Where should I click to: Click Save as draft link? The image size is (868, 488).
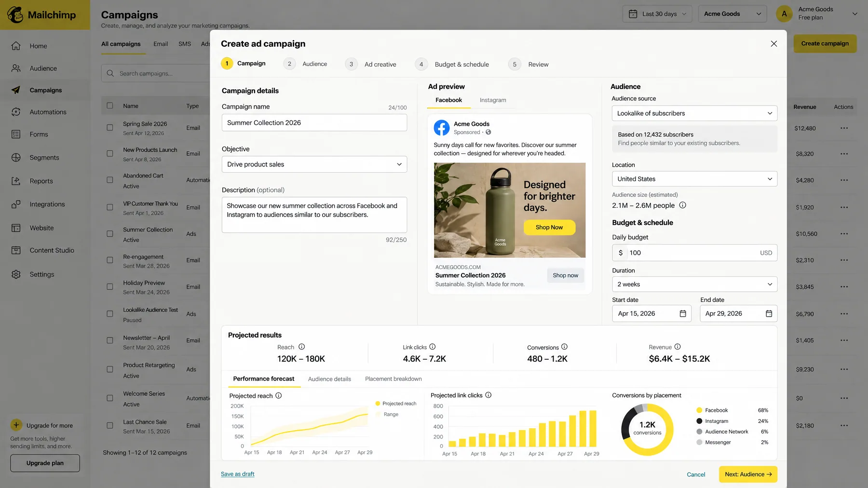point(238,474)
